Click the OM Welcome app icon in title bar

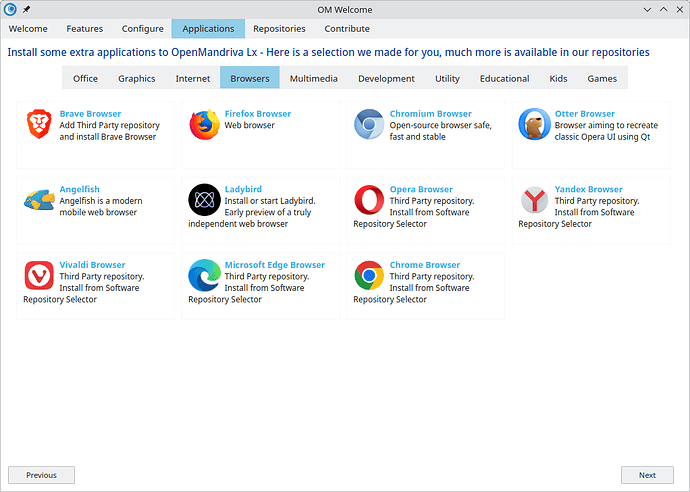point(10,9)
